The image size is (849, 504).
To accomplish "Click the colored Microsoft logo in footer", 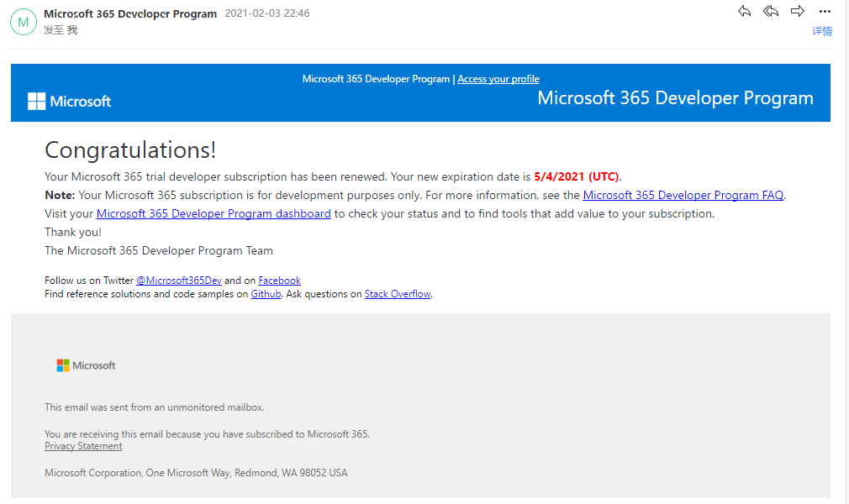I will 86,365.
